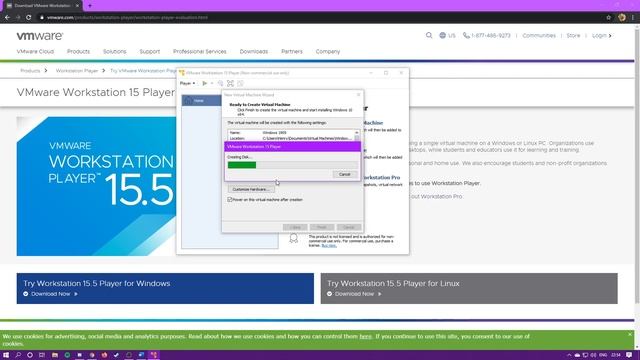Click the Products breadcrumb link
The height and width of the screenshot is (360, 640).
pos(30,71)
